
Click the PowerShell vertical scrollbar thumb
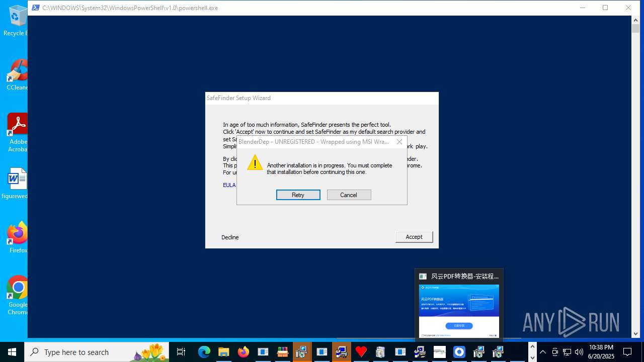pyautogui.click(x=636, y=29)
